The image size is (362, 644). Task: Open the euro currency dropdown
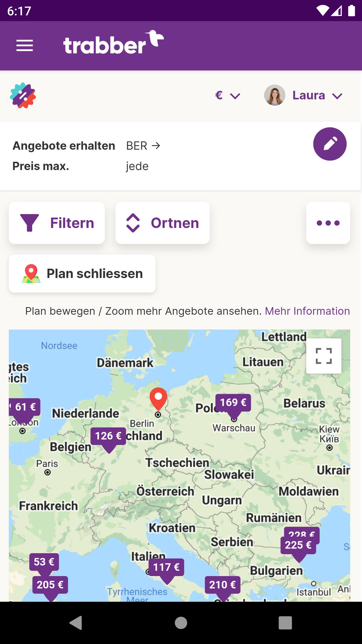coord(228,96)
